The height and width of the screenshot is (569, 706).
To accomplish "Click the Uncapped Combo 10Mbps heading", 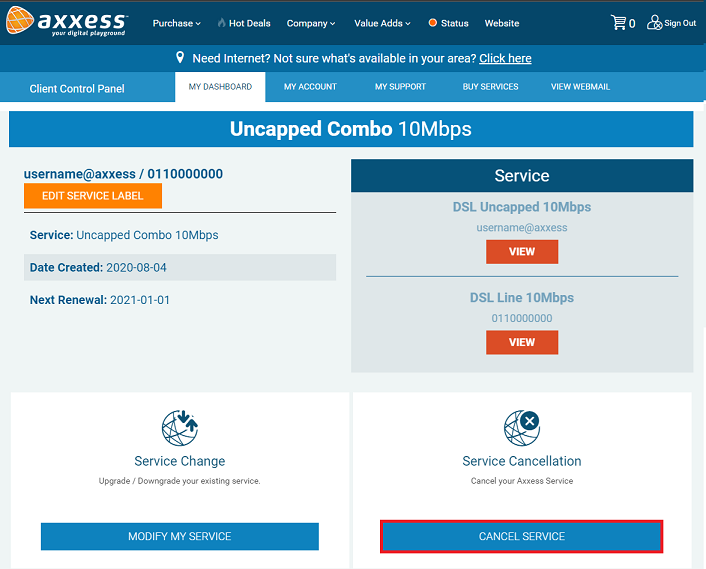I will [351, 129].
